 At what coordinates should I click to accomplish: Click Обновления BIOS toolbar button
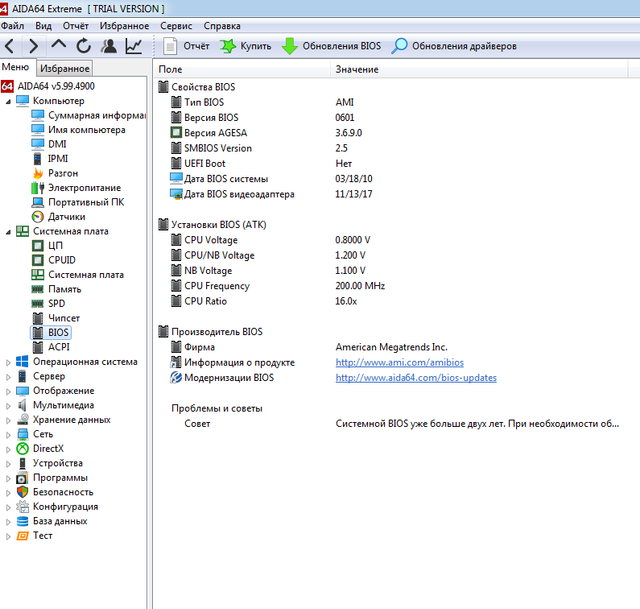pyautogui.click(x=331, y=46)
